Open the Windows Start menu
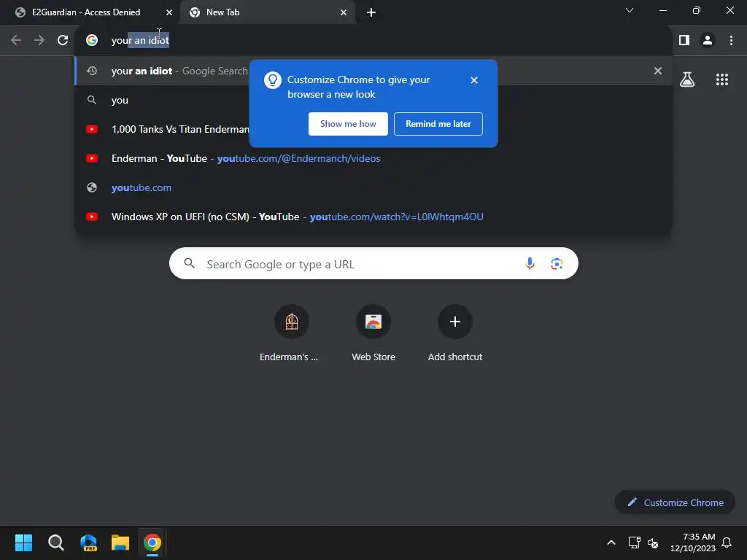This screenshot has width=747, height=560. tap(23, 542)
